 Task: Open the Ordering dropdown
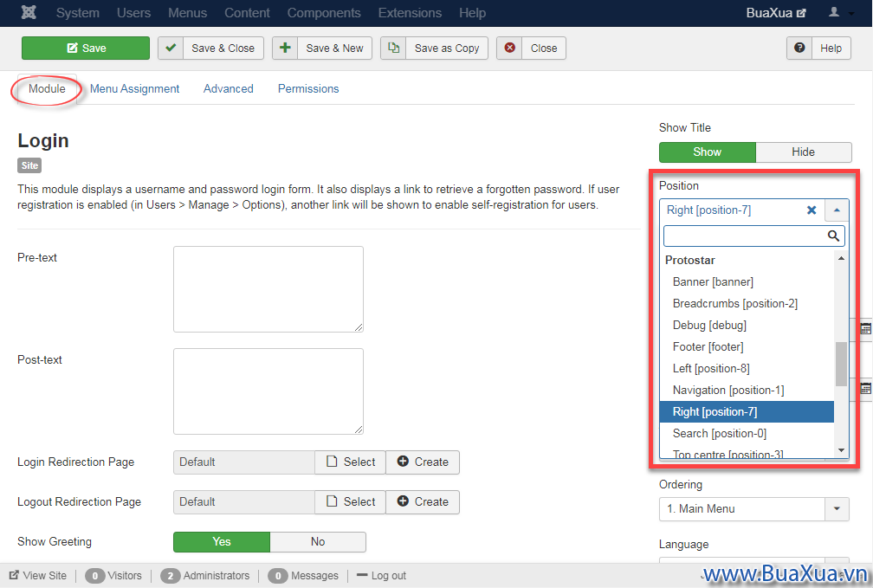753,509
